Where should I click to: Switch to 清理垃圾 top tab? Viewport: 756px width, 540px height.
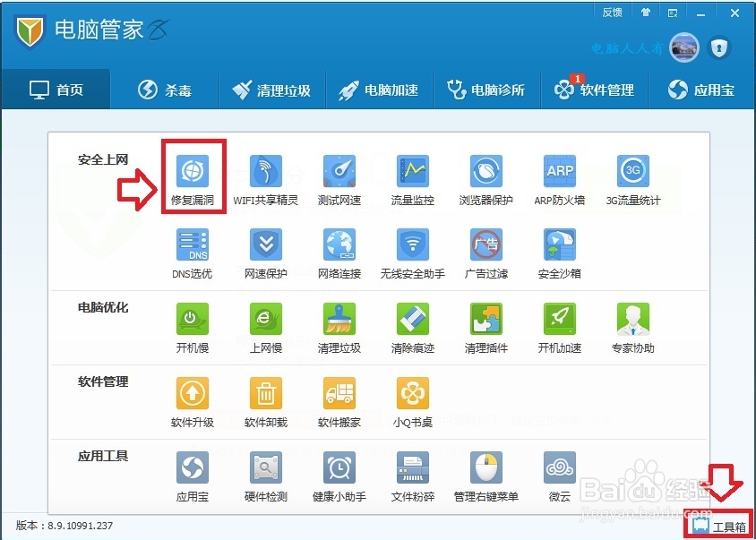[272, 90]
